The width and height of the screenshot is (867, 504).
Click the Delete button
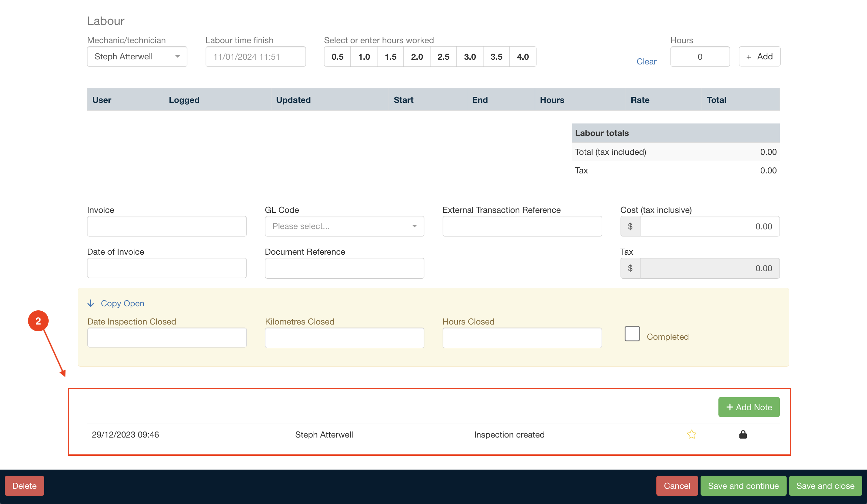point(24,486)
